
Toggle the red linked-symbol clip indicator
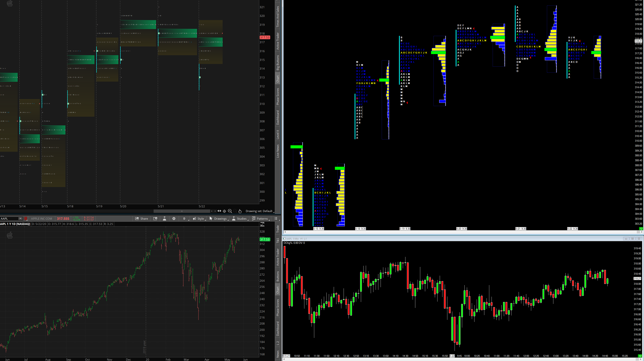(25, 219)
